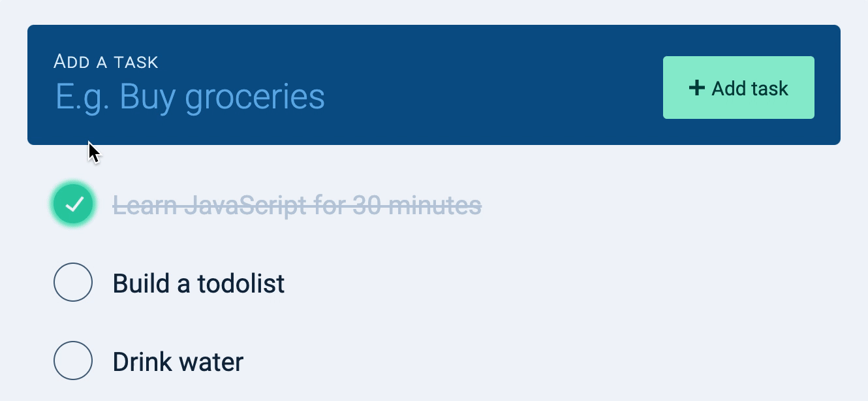Select the E.g. Buy groceries placeholder field
Image resolution: width=868 pixels, height=401 pixels.
(x=189, y=95)
